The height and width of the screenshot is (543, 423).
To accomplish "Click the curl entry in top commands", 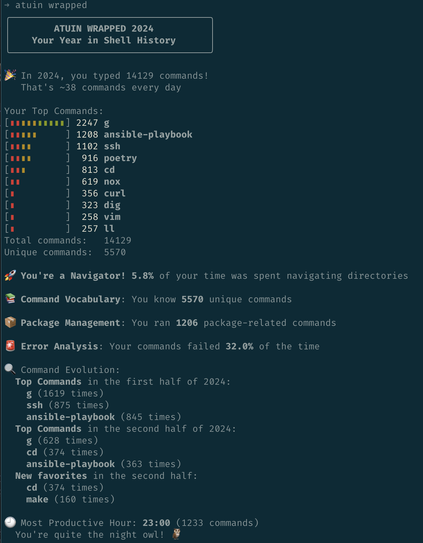I will 115,193.
